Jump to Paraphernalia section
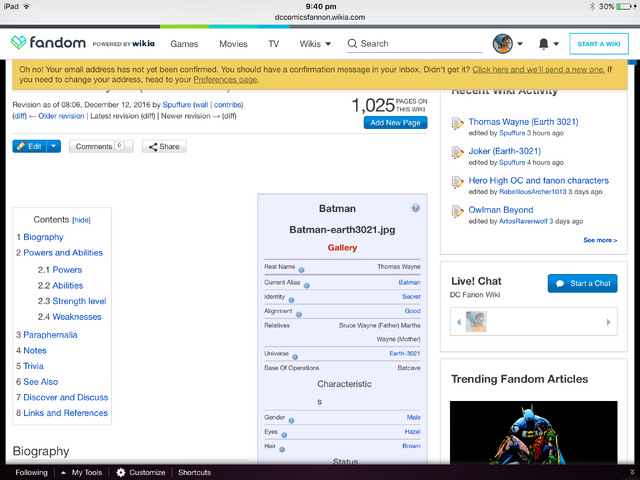This screenshot has height=480, width=640. point(50,335)
